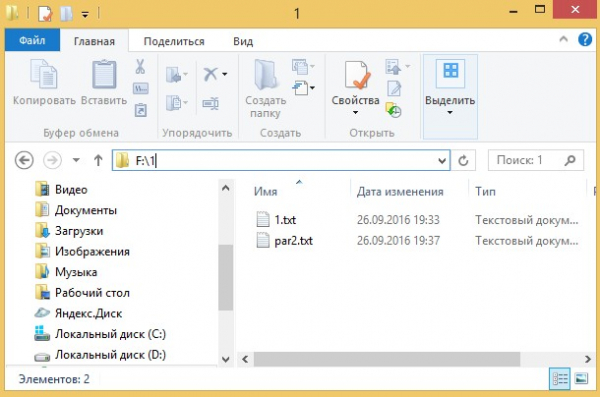
Task: Click the address bar showing F:\1
Action: pos(281,160)
